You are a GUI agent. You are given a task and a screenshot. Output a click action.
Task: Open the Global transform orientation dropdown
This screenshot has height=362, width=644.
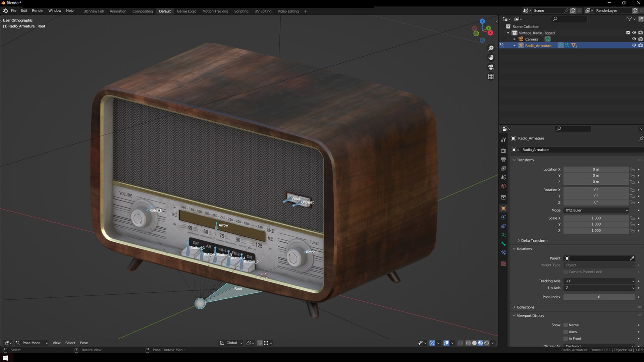[x=231, y=343]
